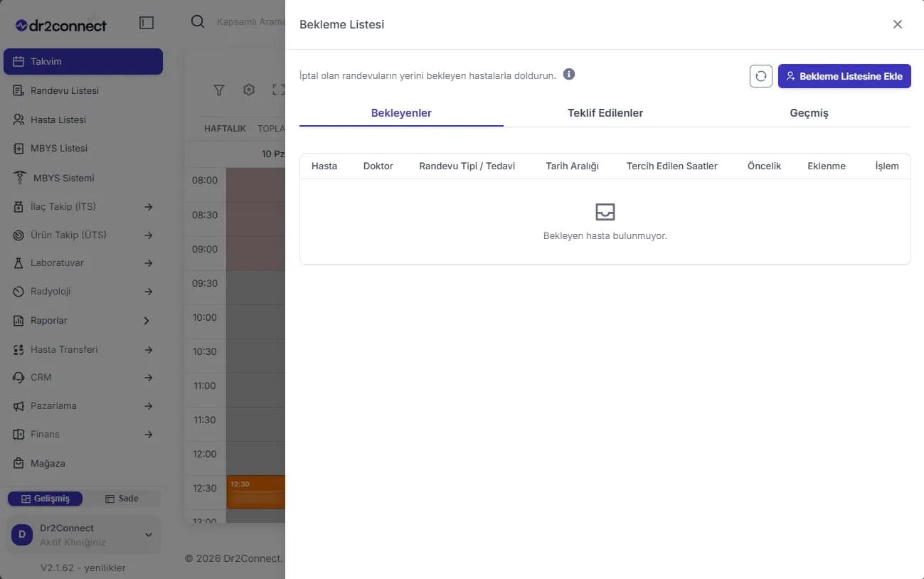This screenshot has width=924, height=579.
Task: Click the Hasta Listesi people icon
Action: [x=18, y=119]
